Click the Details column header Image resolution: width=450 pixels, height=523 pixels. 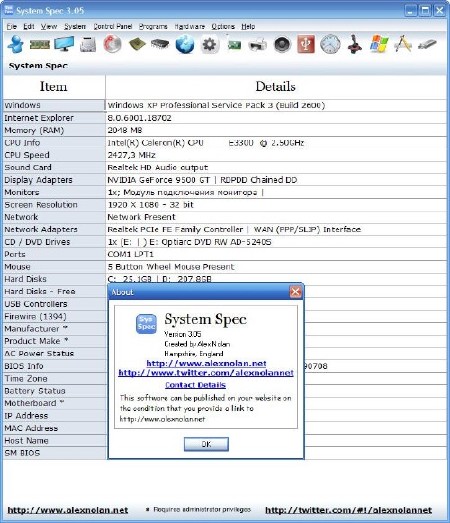(x=276, y=86)
